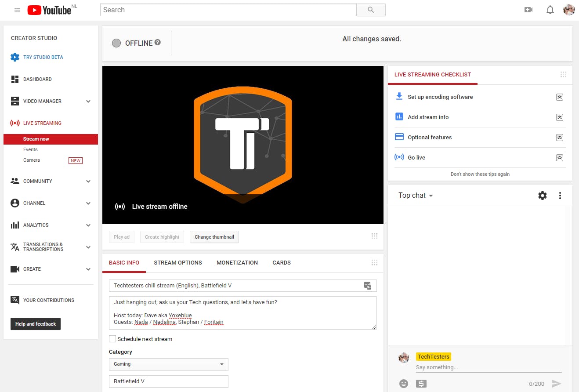Expand the Video Manager section
Viewport: 579px width, 392px height.
click(88, 101)
